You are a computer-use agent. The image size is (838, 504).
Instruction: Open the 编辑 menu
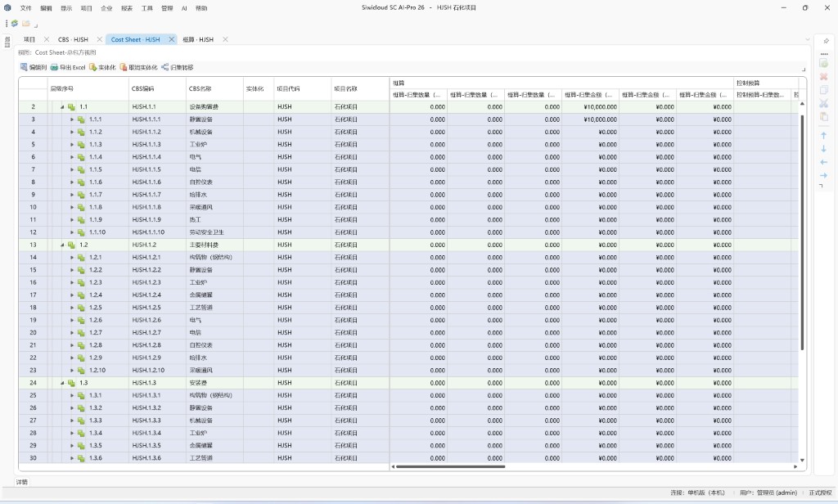(46, 8)
